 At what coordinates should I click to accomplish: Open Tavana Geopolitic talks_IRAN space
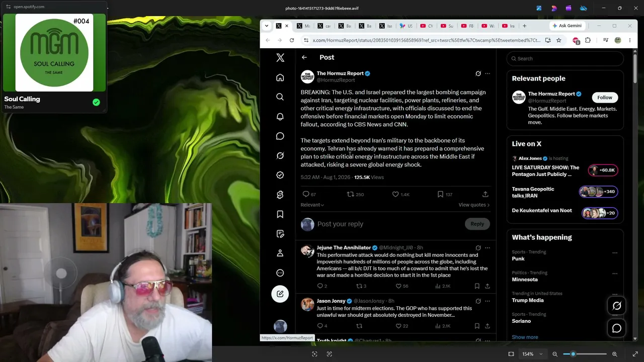point(565,192)
